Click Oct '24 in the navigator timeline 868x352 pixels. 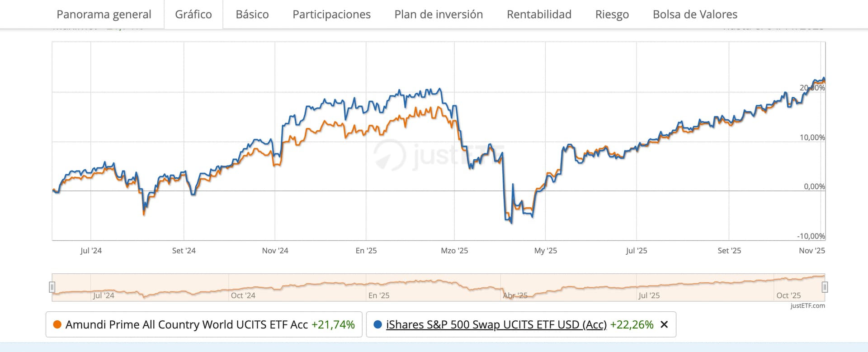tap(243, 295)
